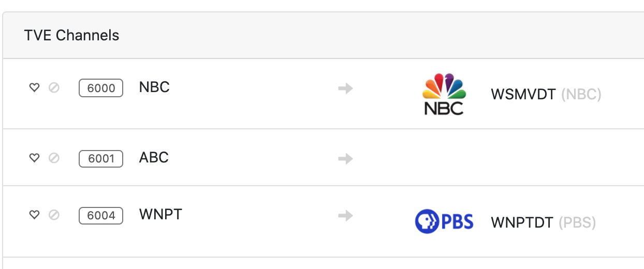
Task: Favorite the NBC channel with heart icon
Action: tap(34, 88)
